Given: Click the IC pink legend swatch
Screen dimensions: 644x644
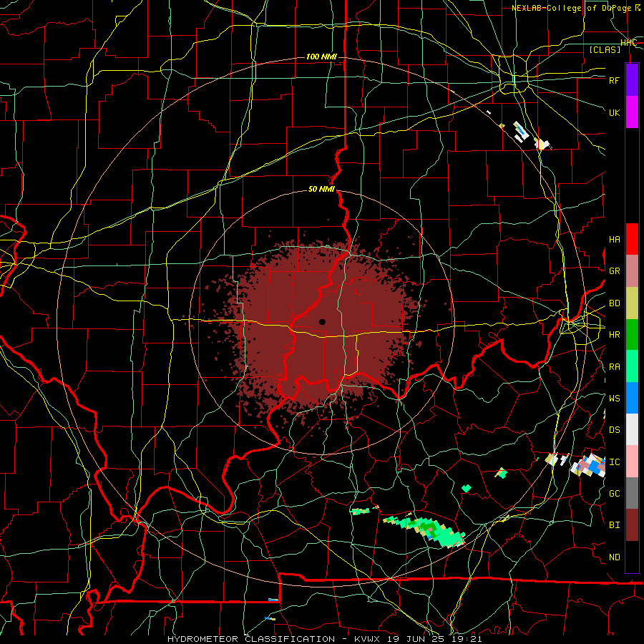Looking at the screenshot, I should [x=632, y=462].
